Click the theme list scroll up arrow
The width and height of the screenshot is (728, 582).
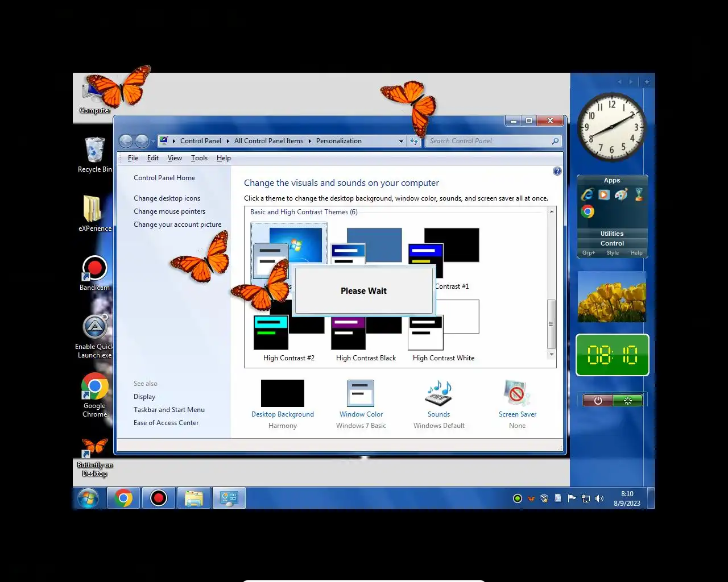551,211
